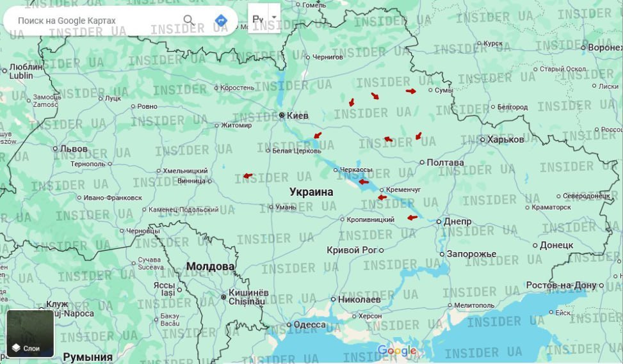The image size is (623, 364).
Task: Click the red arrow marker near Сумы
Action: click(410, 91)
